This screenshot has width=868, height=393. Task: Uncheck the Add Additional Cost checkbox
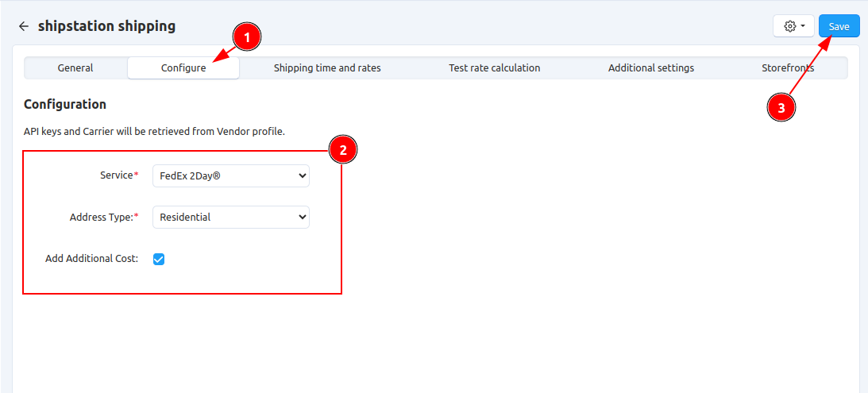click(x=159, y=259)
